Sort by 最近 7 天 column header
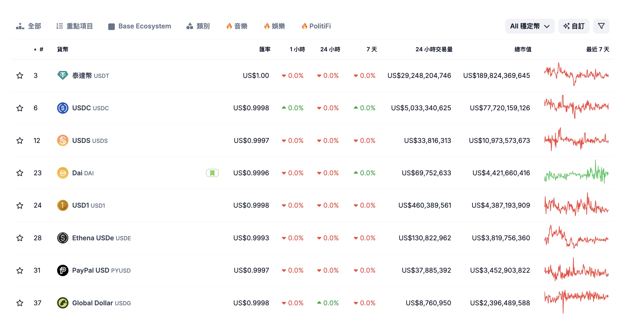 pyautogui.click(x=598, y=49)
